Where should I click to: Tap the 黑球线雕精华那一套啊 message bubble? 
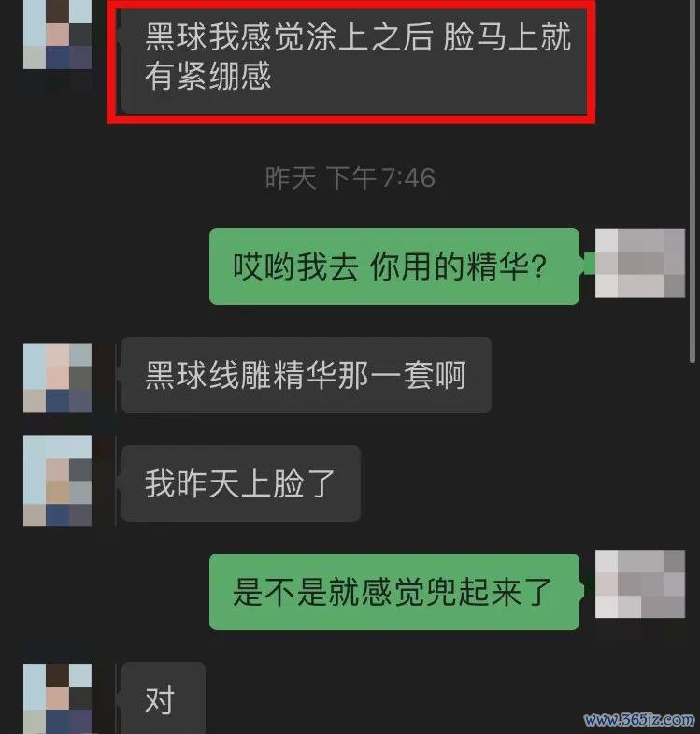click(x=307, y=375)
